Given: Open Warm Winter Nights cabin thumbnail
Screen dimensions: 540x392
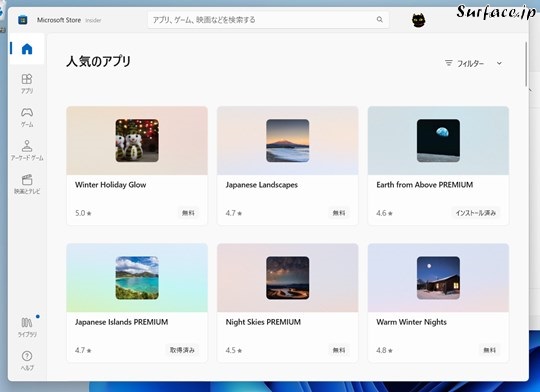Looking at the screenshot, I should pos(438,278).
